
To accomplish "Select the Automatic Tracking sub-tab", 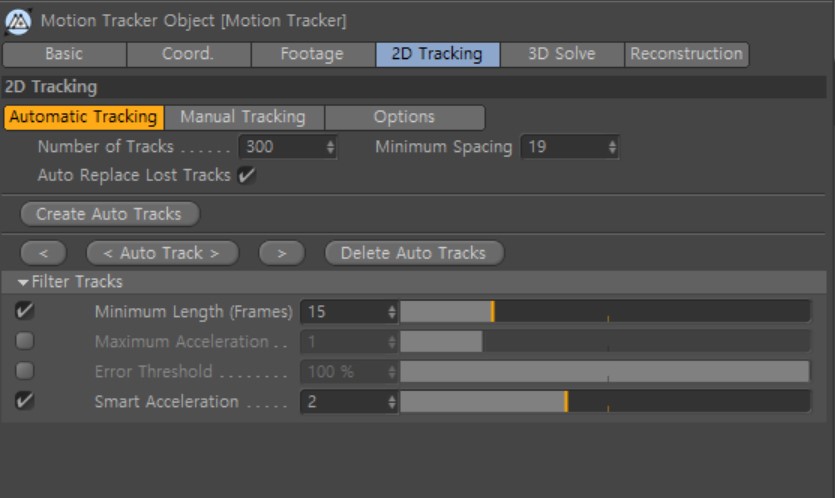I will pyautogui.click(x=84, y=117).
